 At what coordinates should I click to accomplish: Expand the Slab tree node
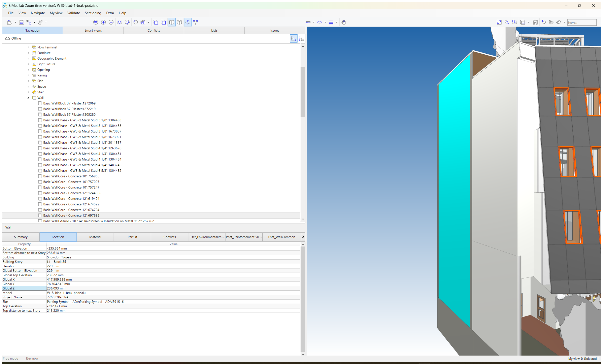tap(29, 81)
